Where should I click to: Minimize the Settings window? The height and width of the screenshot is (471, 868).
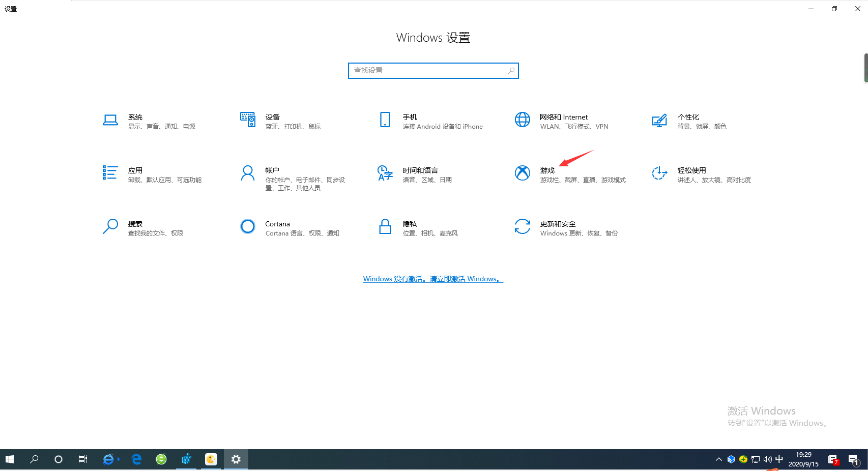coord(811,9)
